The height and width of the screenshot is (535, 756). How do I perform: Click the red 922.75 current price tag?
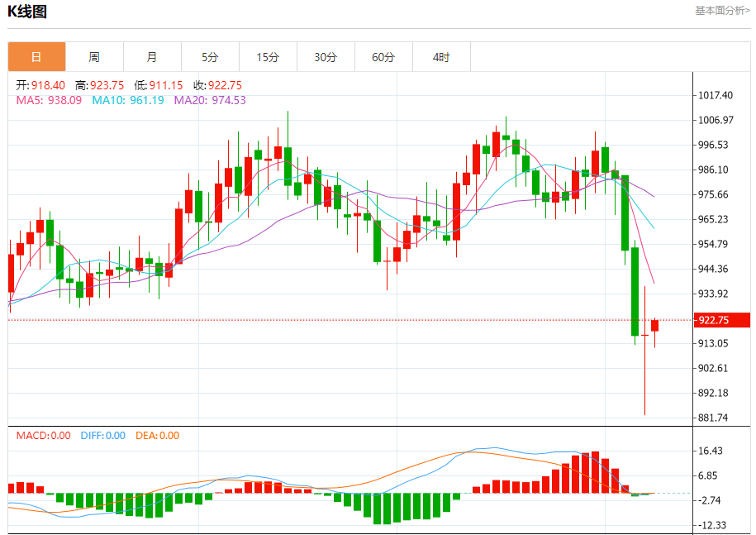(722, 320)
